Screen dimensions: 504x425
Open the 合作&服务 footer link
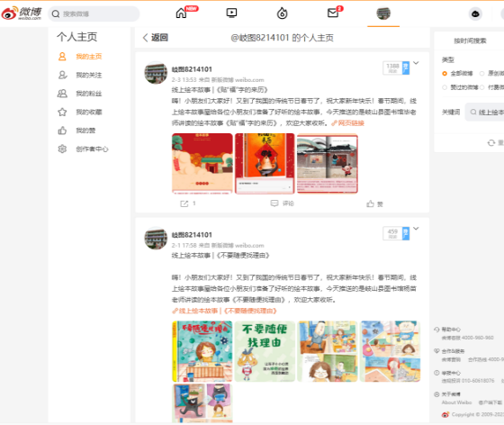[x=453, y=351]
